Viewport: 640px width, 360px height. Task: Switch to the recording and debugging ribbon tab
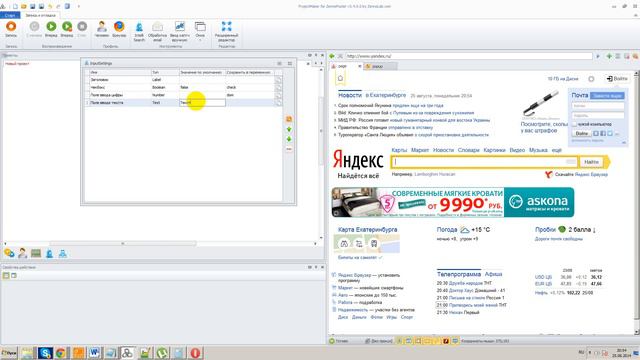pyautogui.click(x=40, y=15)
